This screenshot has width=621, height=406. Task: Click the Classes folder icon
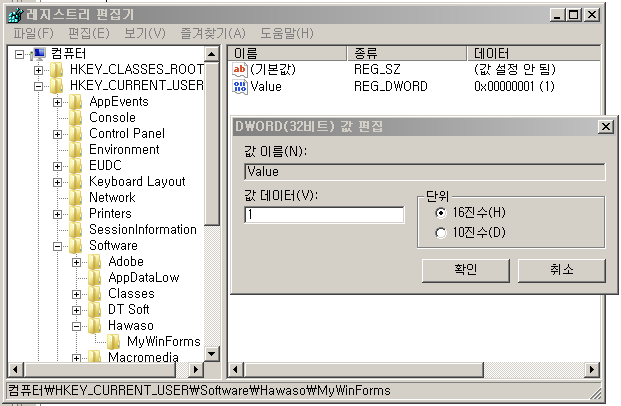(95, 294)
